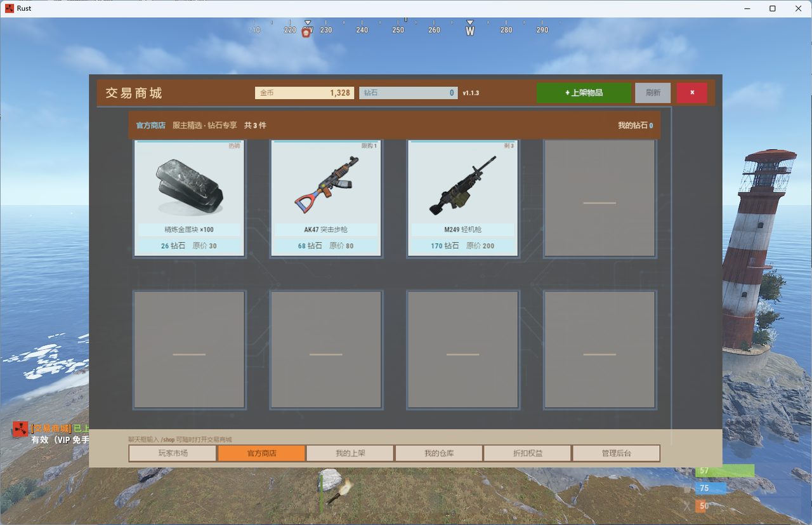Click the 68 钻石 price label
This screenshot has width=812, height=525.
click(x=310, y=246)
